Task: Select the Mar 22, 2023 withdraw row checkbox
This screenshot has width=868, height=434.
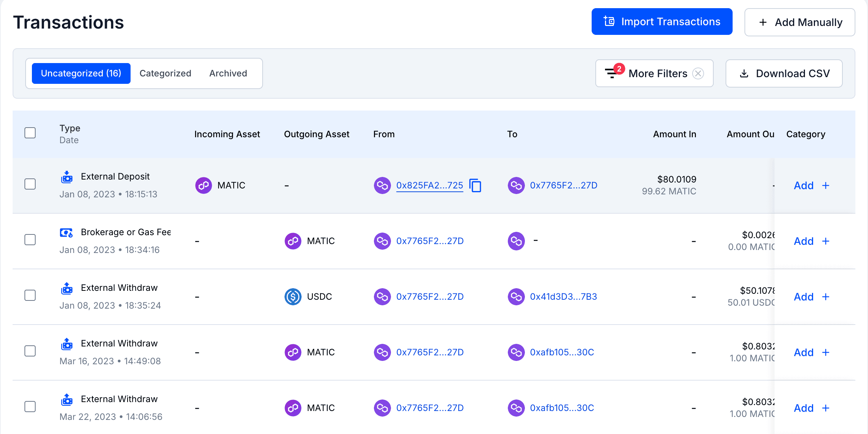Action: tap(30, 407)
